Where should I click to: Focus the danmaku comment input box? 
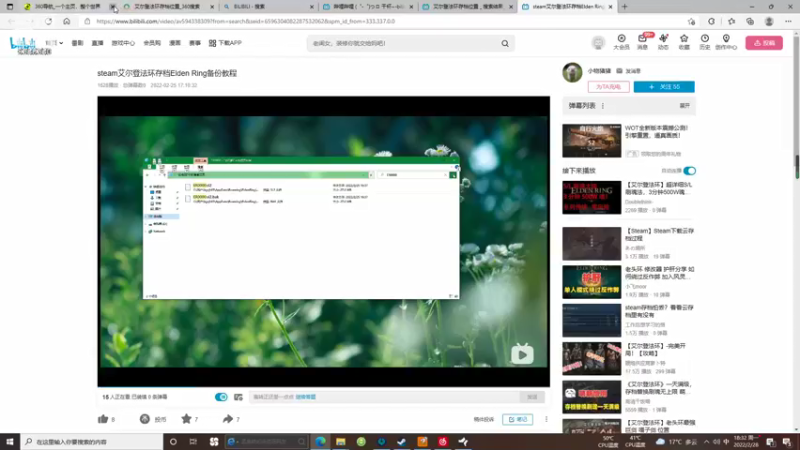(x=384, y=397)
